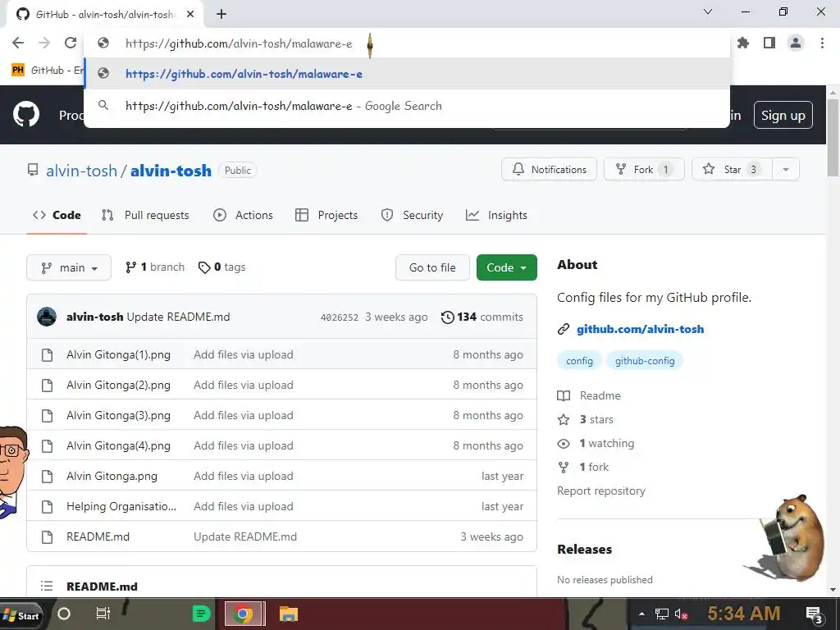The image size is (840, 630).
Task: Click alvin-tosh commit author avatar
Action: [x=47, y=317]
